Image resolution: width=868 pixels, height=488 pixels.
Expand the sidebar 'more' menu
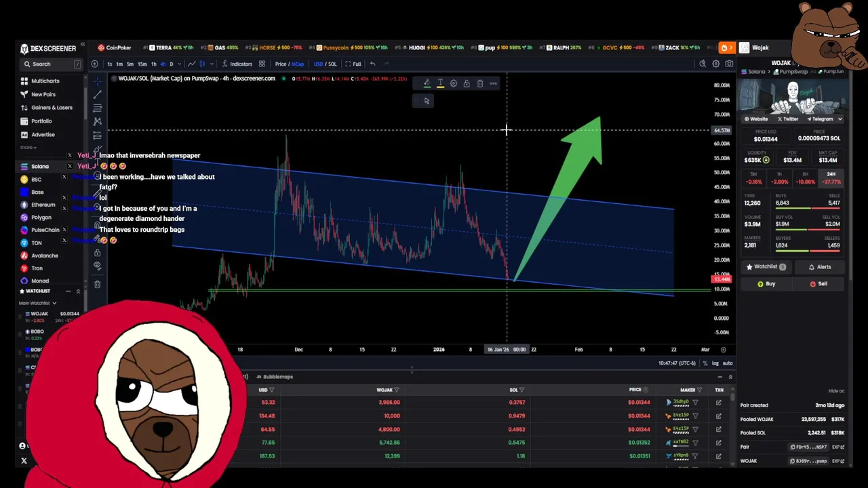coord(28,147)
